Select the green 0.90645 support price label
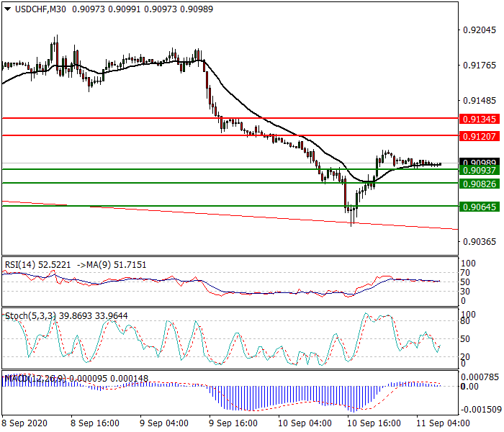 click(x=480, y=207)
